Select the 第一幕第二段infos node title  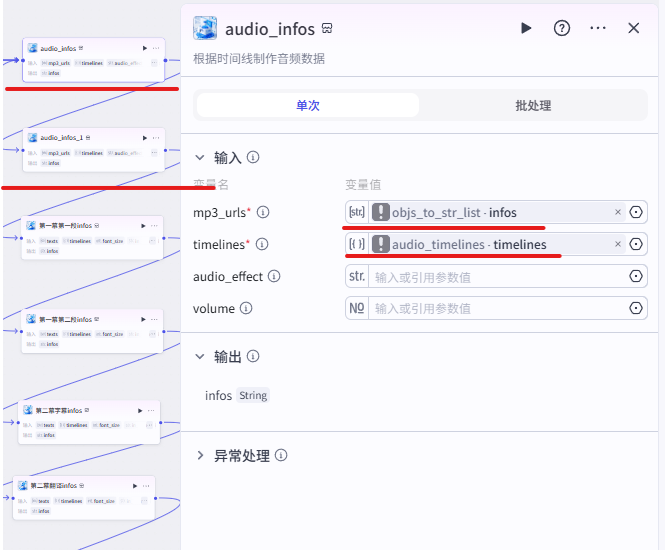65,319
